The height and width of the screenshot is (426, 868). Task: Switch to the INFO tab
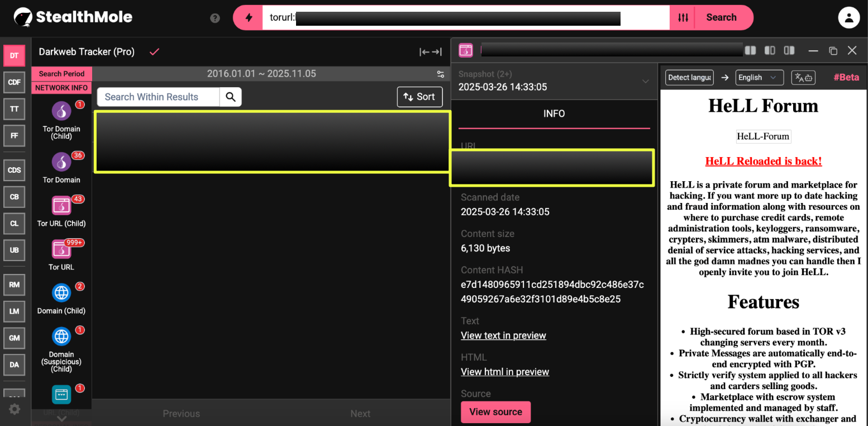coord(554,114)
